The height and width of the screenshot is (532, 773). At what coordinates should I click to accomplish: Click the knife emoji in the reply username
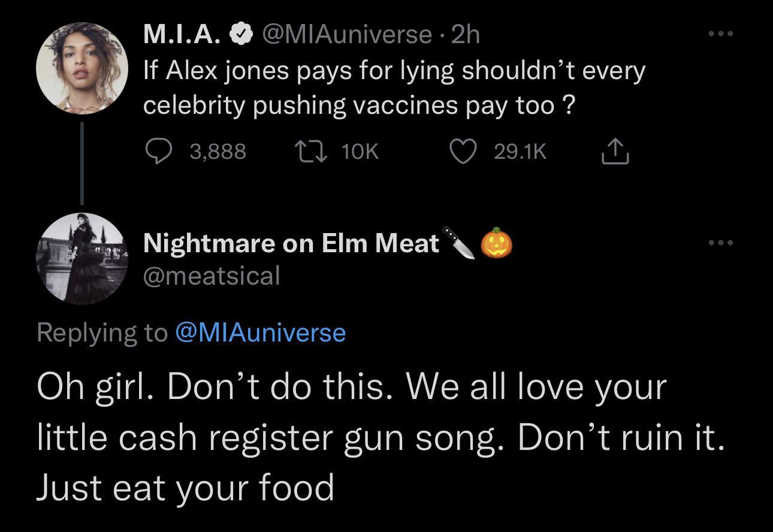coord(457,242)
